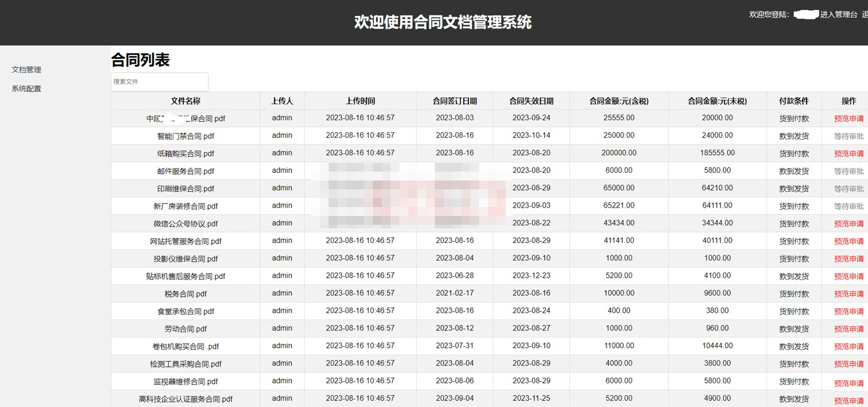Click the 操作 column header
Screen dimensions: 868x407
click(x=849, y=101)
